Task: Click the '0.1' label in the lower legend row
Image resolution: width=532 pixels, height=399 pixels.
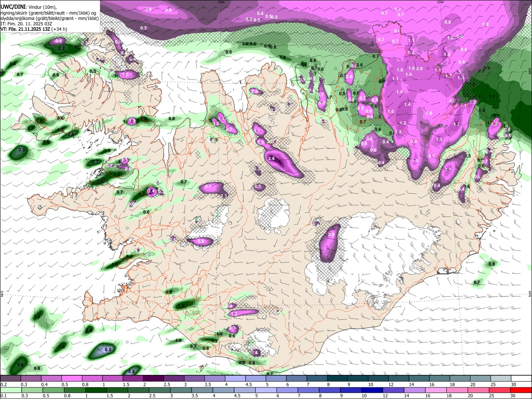Action: click(x=3, y=396)
